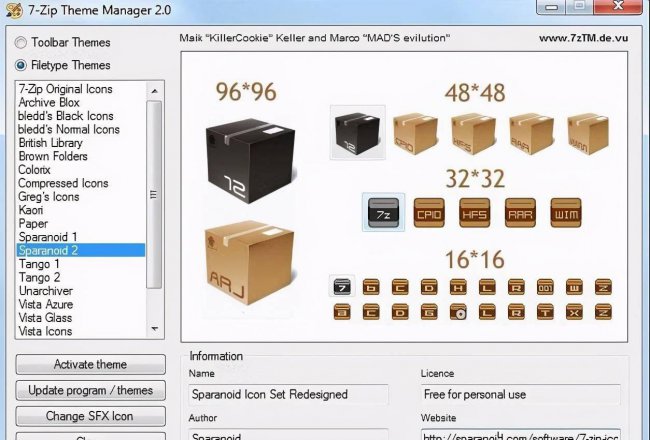This screenshot has width=650, height=440.
Task: Click the 32*32 HFS icon
Action: (x=475, y=213)
